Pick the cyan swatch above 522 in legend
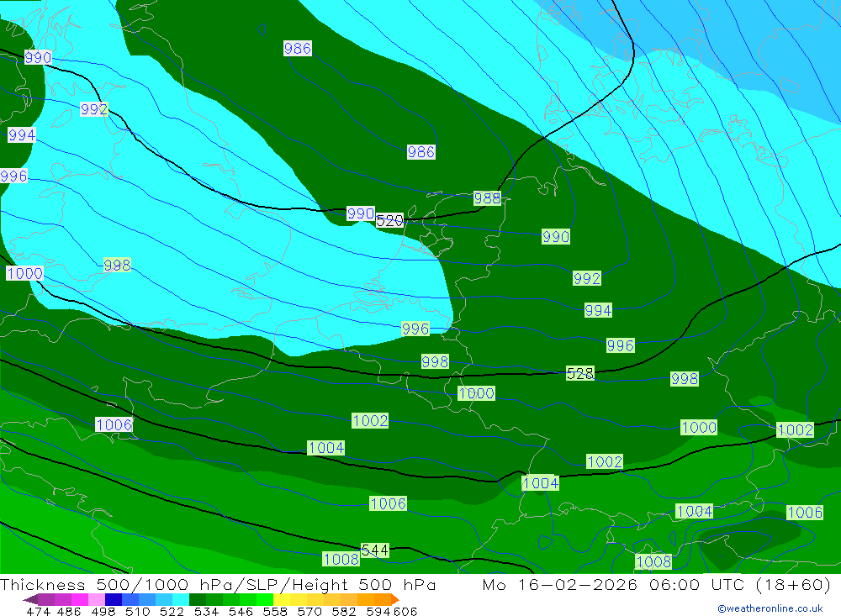Viewport: 841px width, 616px height. (181, 599)
